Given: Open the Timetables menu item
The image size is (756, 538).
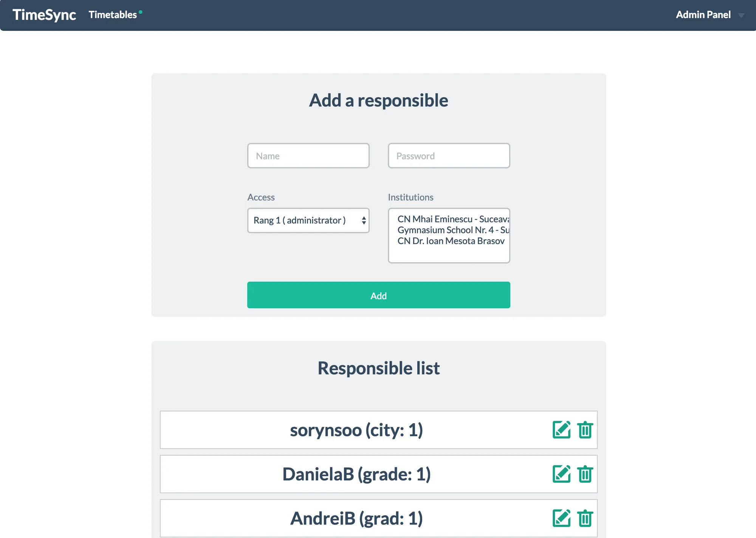Looking at the screenshot, I should tap(113, 15).
